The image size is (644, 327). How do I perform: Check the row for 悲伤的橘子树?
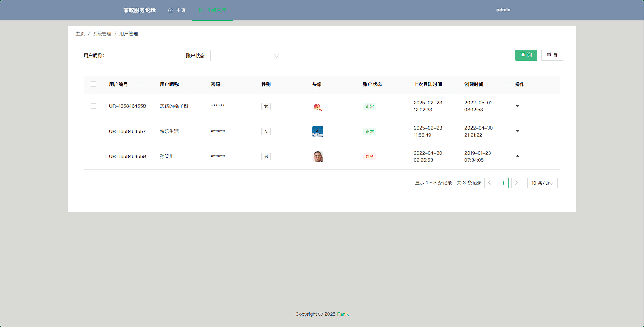click(94, 106)
